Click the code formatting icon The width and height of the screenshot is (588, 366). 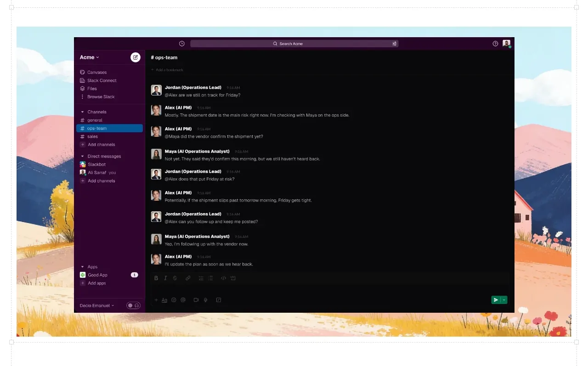tap(223, 278)
